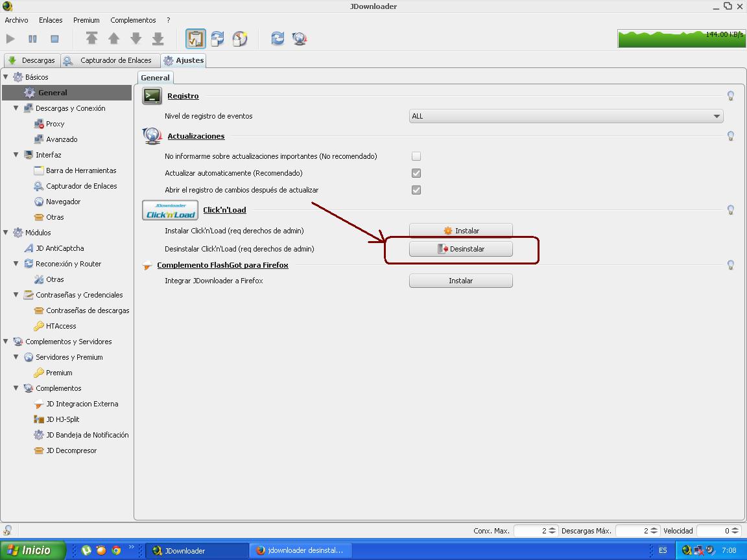Click Instalar for Click'n'Load
The image size is (747, 560).
(460, 231)
